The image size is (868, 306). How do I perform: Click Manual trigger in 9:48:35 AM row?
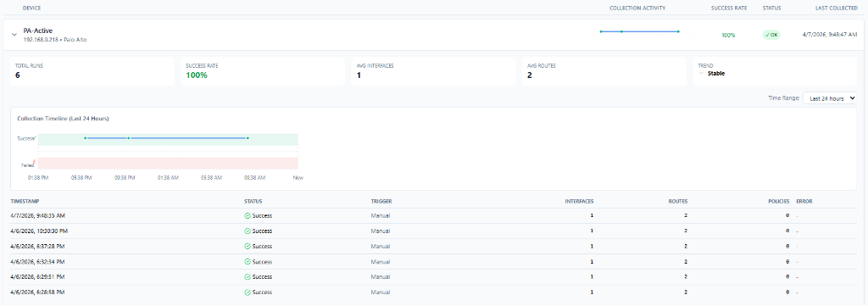coord(381,216)
